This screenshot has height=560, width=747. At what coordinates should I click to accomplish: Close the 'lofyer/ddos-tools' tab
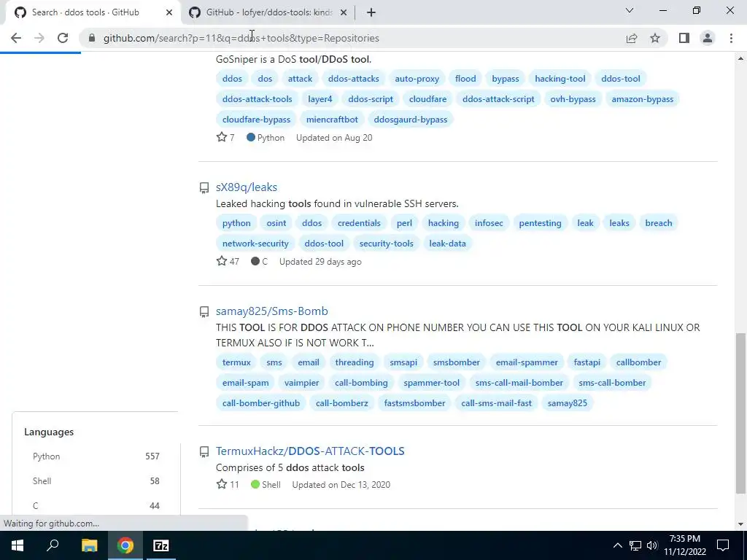click(343, 12)
